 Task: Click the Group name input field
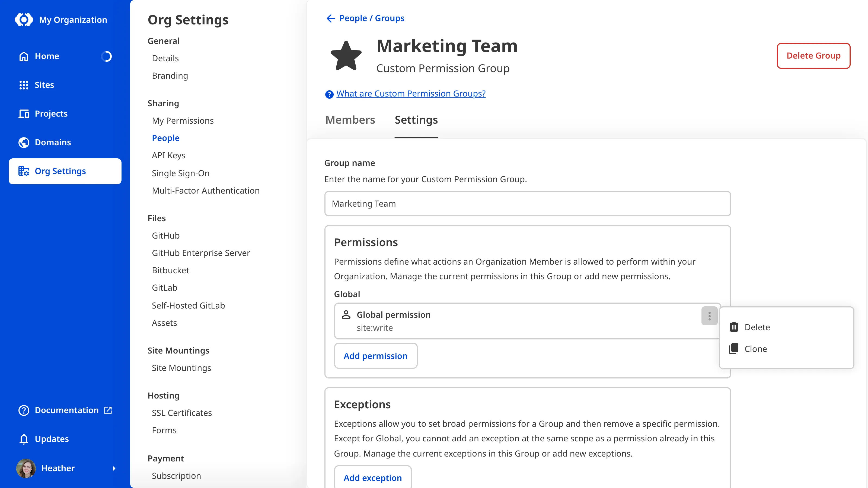click(x=528, y=203)
